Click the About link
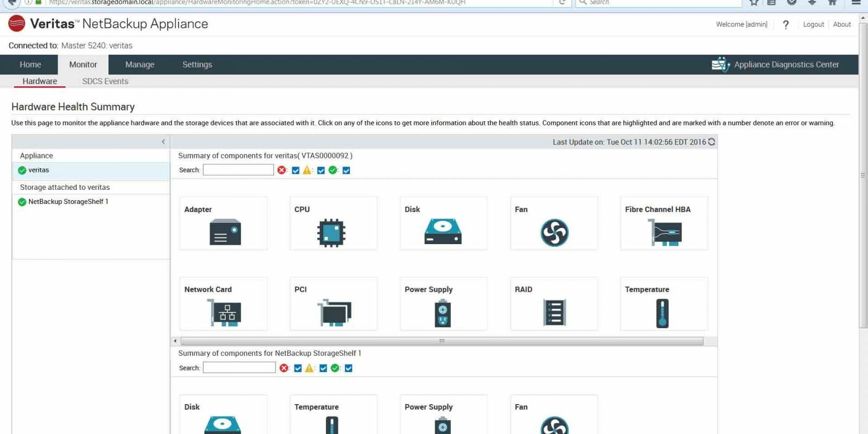 click(x=842, y=24)
